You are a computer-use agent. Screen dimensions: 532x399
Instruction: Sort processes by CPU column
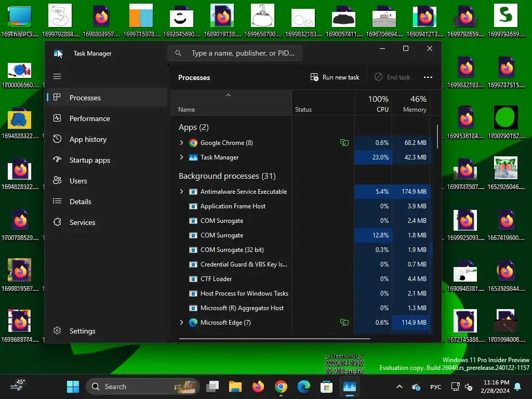373,104
